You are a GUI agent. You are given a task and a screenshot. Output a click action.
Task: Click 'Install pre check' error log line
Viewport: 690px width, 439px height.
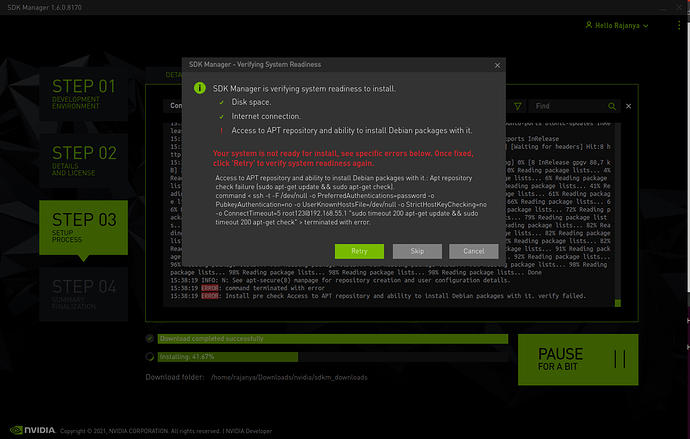point(378,296)
